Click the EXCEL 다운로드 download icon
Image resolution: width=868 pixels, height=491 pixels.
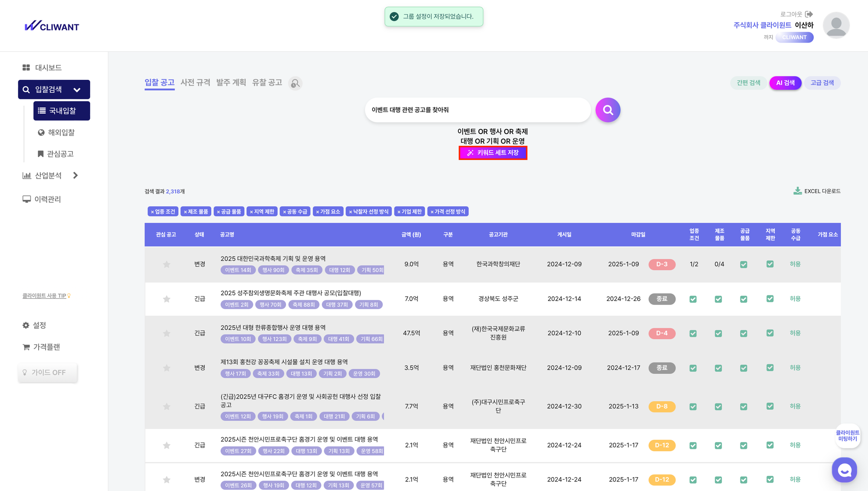click(798, 191)
